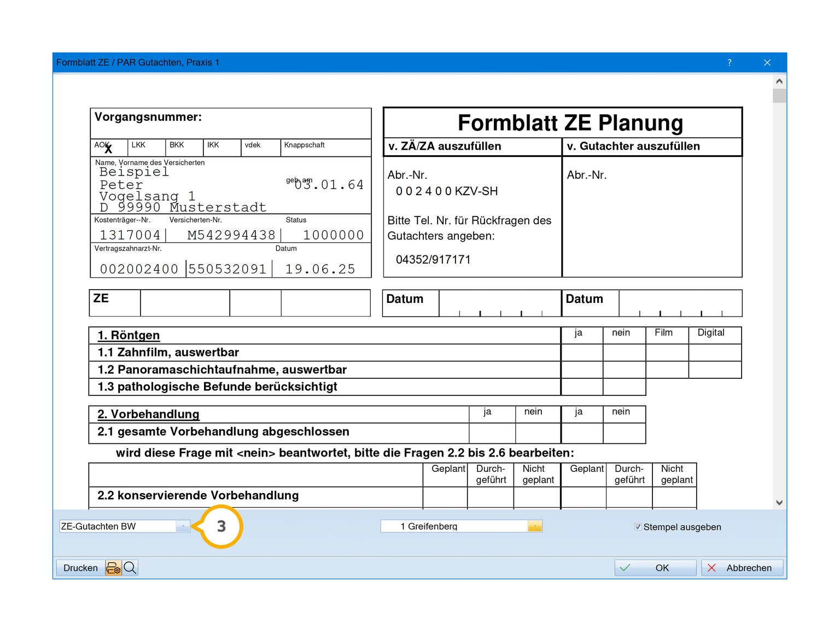Click the phone number 04352/917171
840x632 pixels.
(x=433, y=260)
